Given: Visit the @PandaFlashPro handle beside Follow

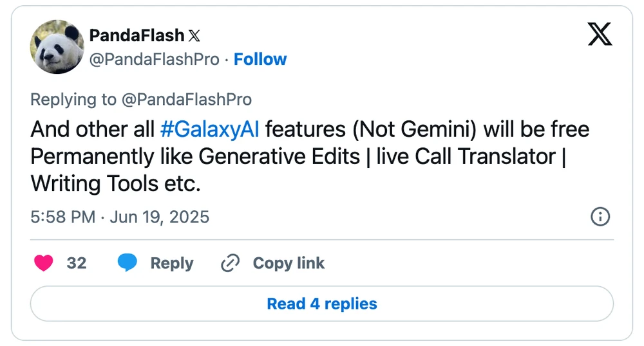Looking at the screenshot, I should point(155,59).
